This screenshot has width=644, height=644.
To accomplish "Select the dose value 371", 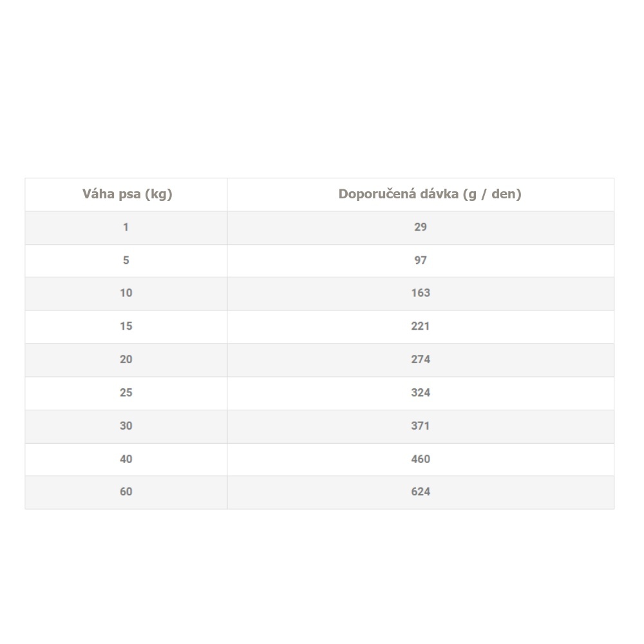I will (x=421, y=426).
